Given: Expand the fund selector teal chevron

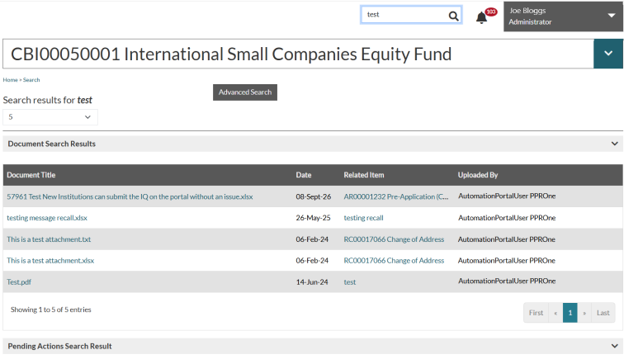Looking at the screenshot, I should coord(608,54).
